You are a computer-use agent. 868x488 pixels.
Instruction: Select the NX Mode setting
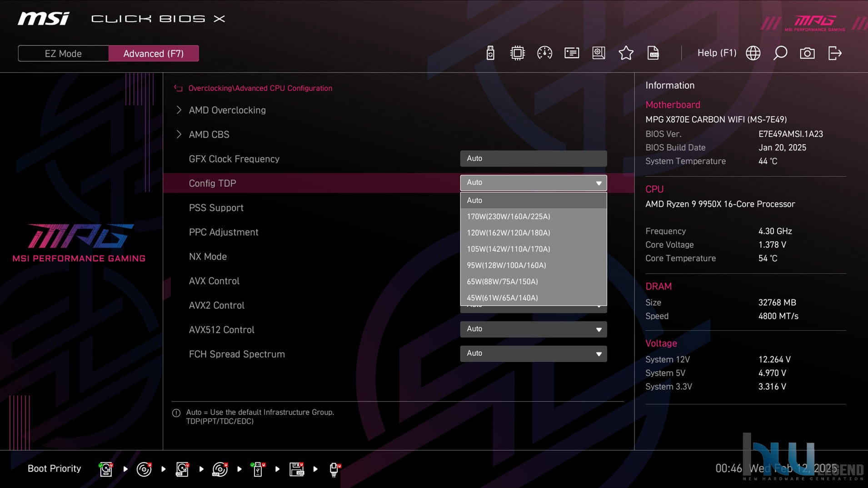[x=208, y=257]
